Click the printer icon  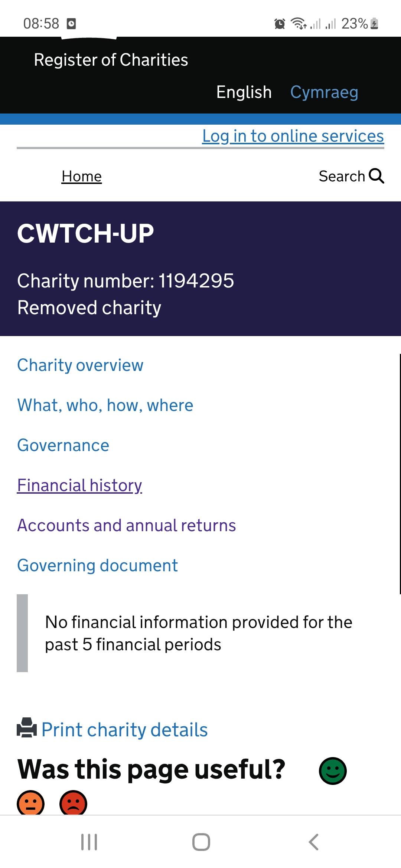click(27, 727)
